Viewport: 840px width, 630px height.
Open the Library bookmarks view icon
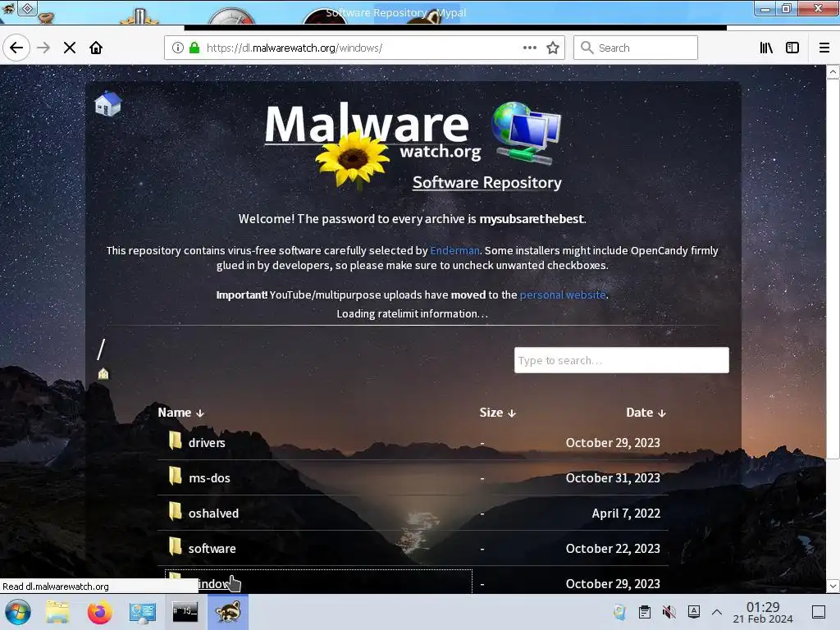(x=766, y=48)
